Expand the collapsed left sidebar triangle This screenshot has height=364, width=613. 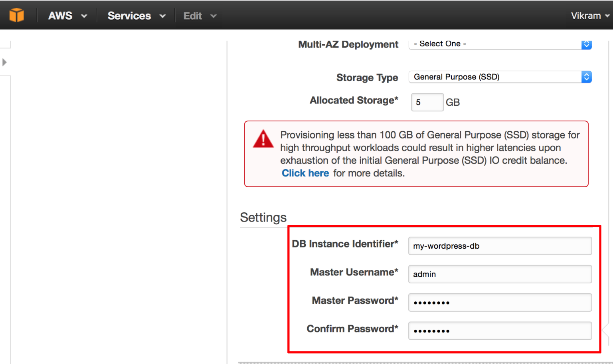[x=4, y=62]
